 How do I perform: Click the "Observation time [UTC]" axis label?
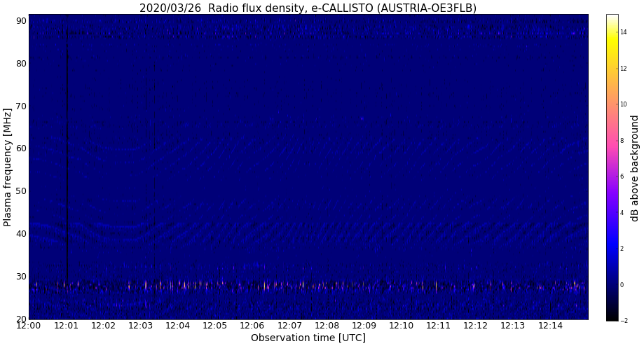click(308, 338)
